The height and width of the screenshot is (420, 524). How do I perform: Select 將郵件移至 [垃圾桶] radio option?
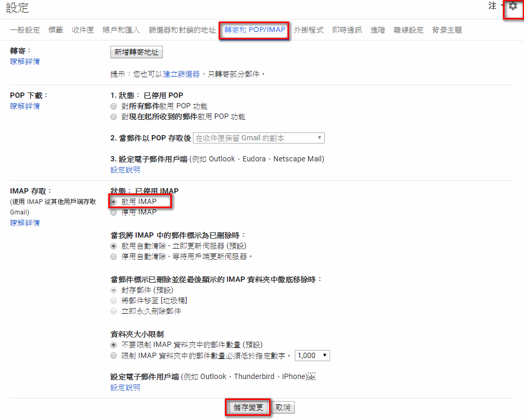pos(114,301)
